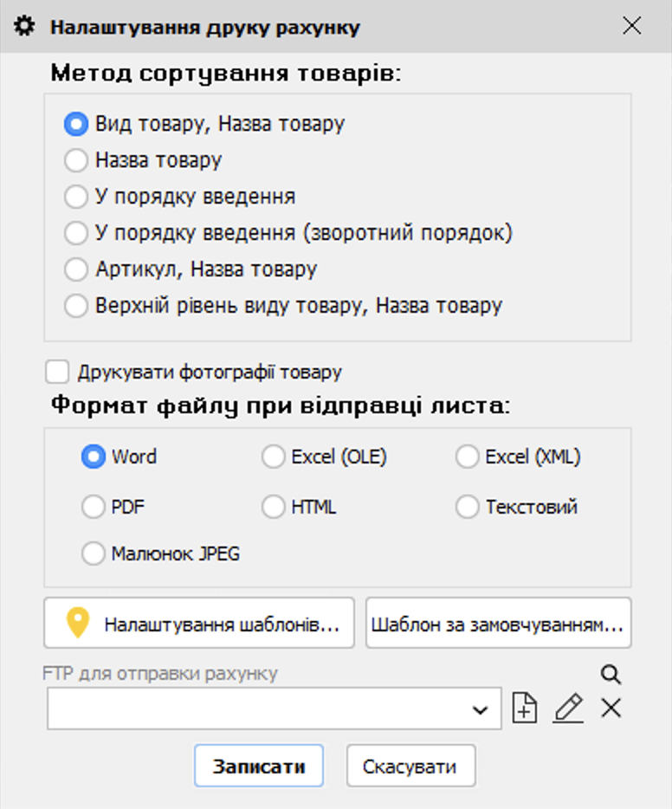Click the pencil icon to edit FTP entry
The height and width of the screenshot is (809, 672).
pos(568,708)
